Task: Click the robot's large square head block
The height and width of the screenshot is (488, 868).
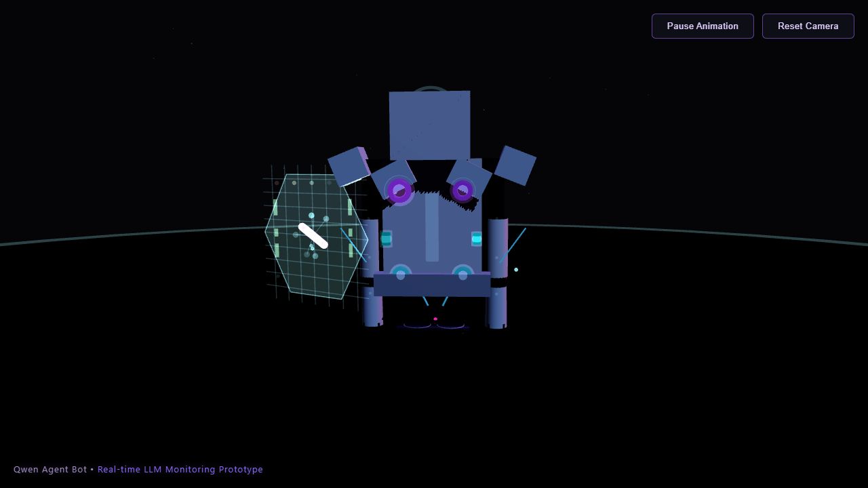Action: pyautogui.click(x=429, y=125)
